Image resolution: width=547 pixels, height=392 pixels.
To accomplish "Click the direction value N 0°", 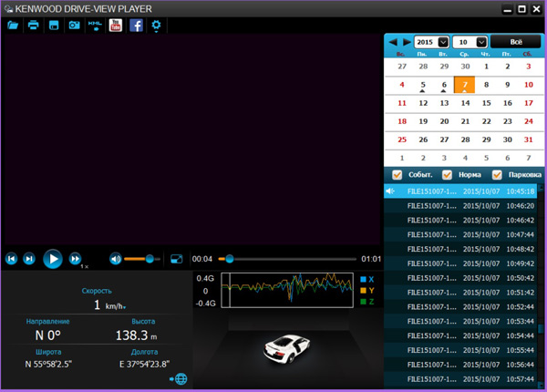I will pyautogui.click(x=47, y=335).
